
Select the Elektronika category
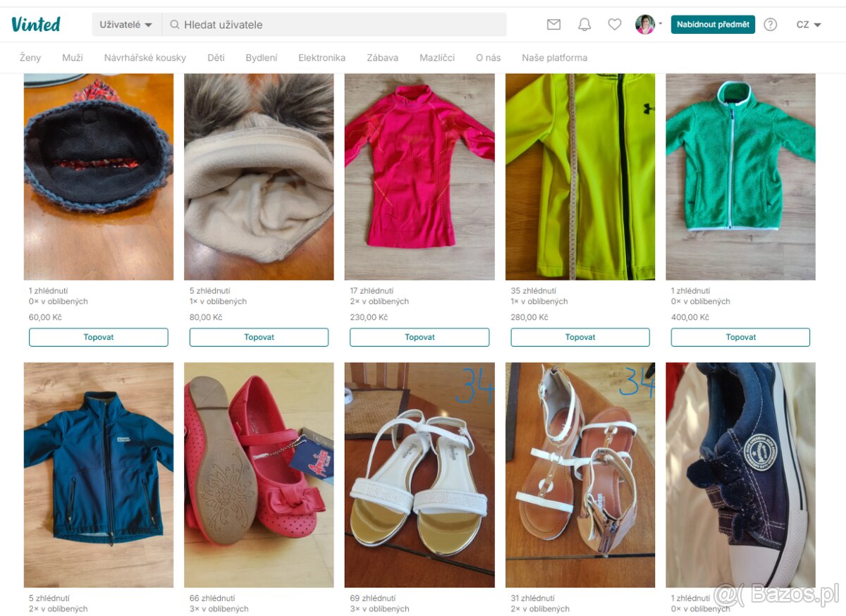point(321,58)
